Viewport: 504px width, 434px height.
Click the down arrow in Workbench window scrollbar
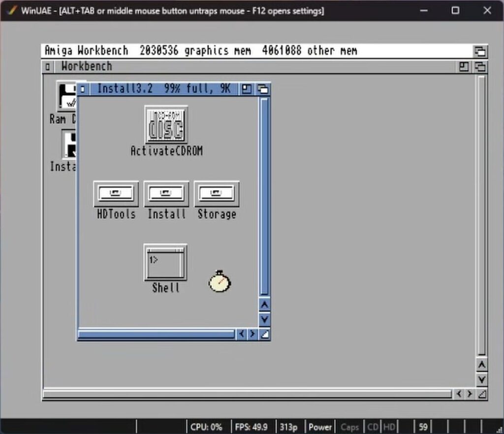(481, 380)
